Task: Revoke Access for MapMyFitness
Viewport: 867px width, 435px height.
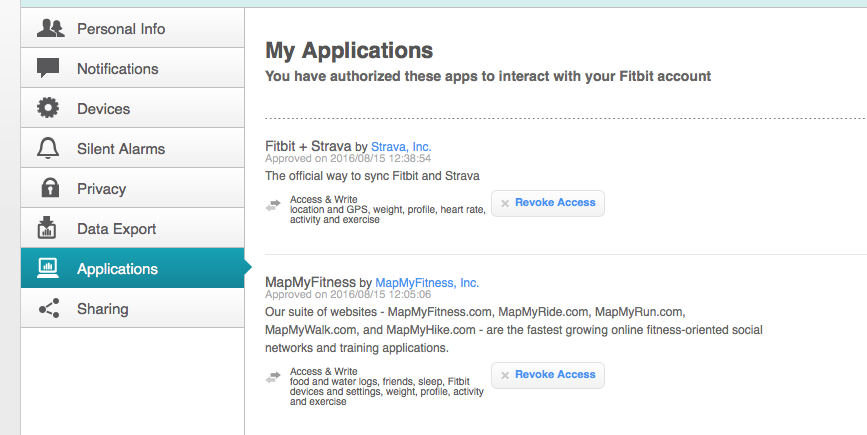Action: pos(548,375)
